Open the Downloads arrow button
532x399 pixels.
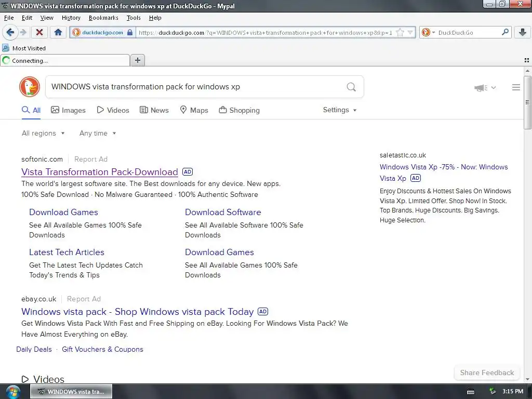coord(523,32)
